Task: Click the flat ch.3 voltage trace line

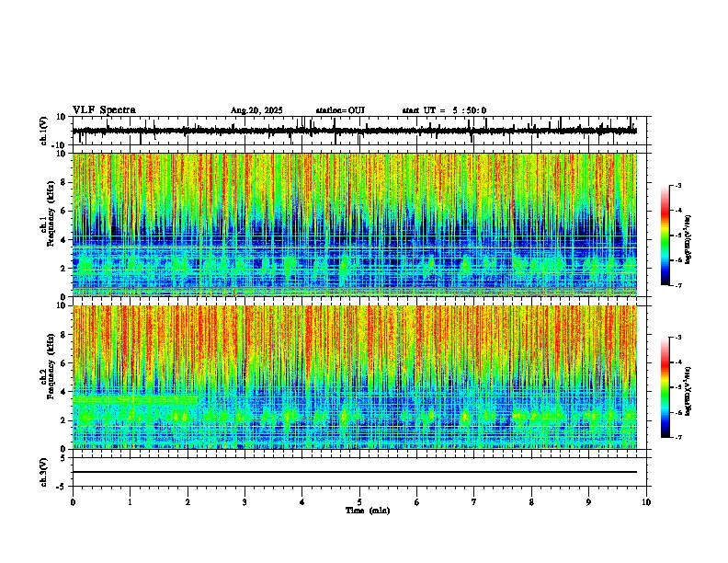Action: click(x=354, y=472)
